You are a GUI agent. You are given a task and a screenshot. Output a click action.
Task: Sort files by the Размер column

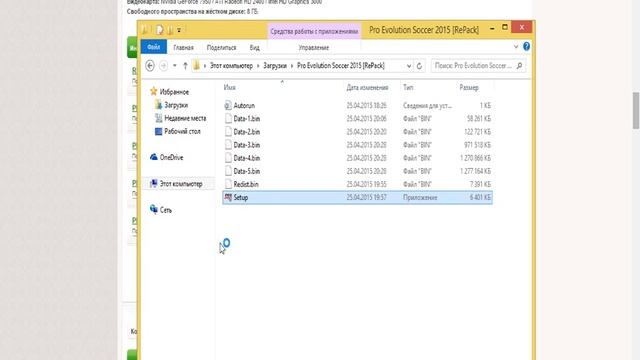point(469,87)
